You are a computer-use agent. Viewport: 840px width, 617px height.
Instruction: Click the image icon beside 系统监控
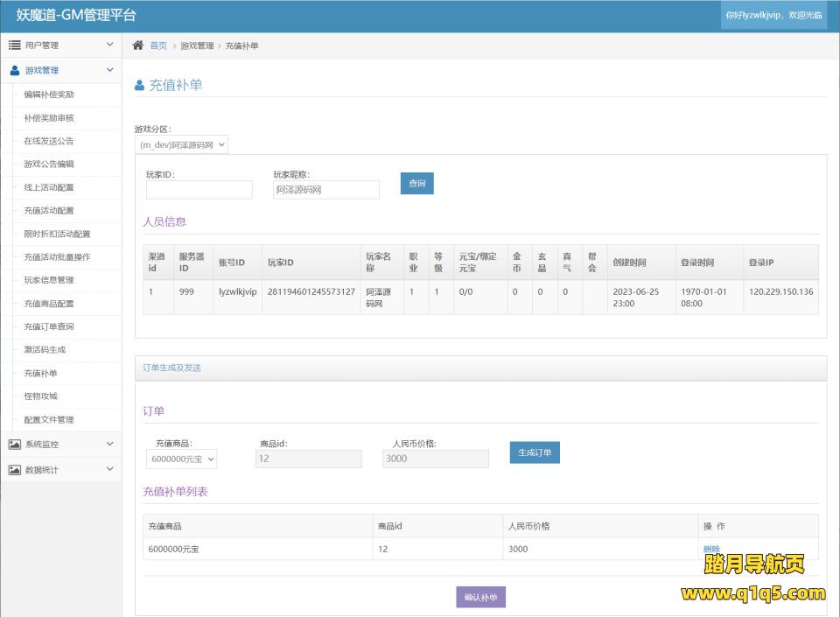point(15,445)
